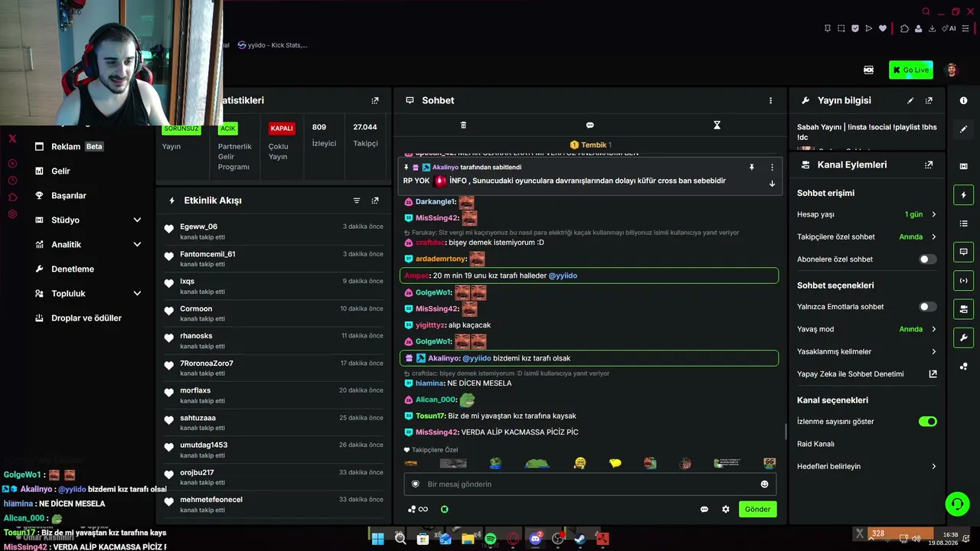Select the GG emote in emote row
This screenshot has width=980, height=551.
click(x=769, y=463)
